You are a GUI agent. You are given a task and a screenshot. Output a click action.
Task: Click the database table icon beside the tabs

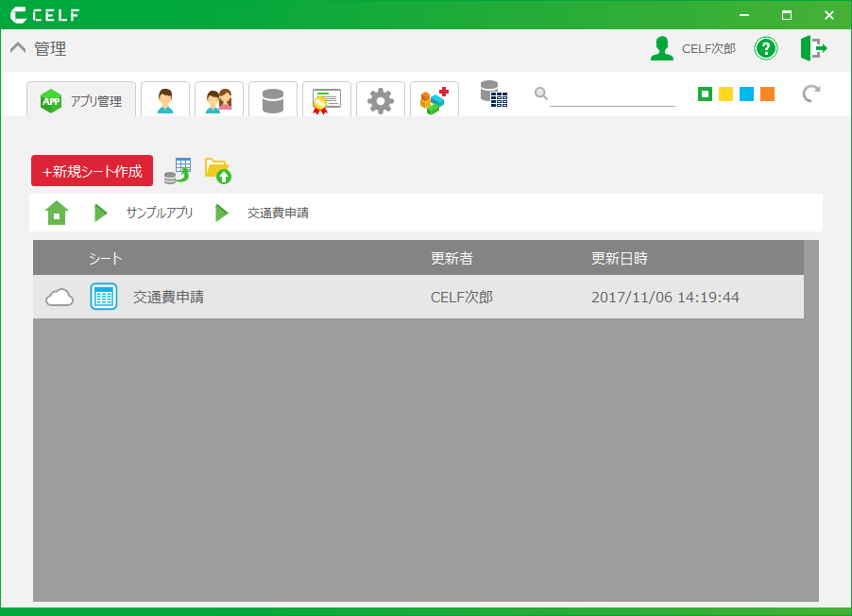tap(494, 94)
